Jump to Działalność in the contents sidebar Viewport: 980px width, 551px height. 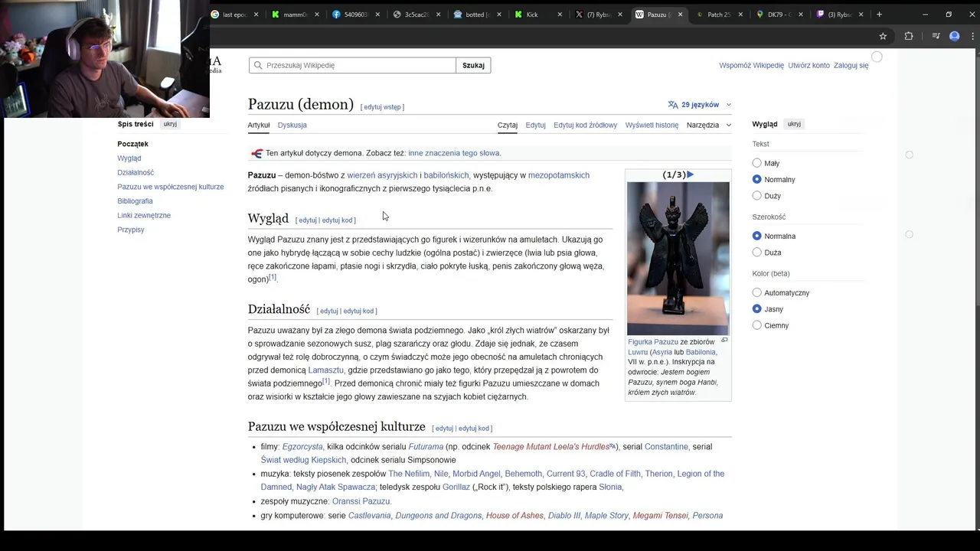136,172
